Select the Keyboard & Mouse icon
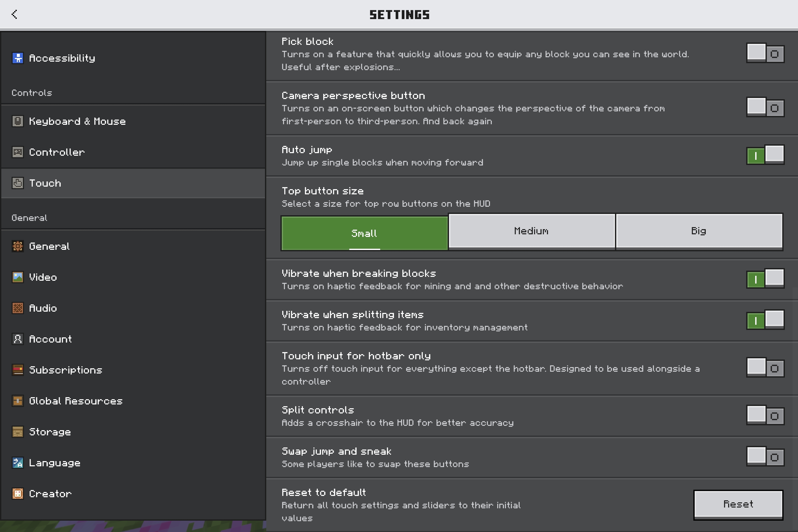 18,121
